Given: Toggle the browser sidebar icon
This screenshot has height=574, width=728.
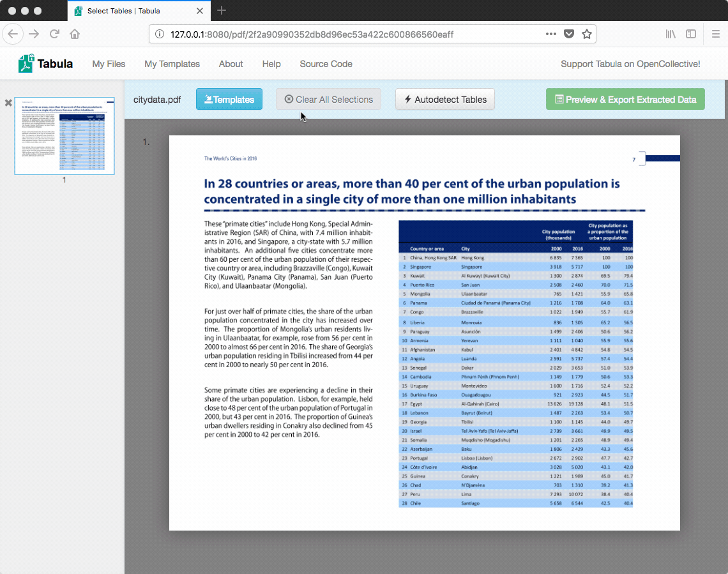Looking at the screenshot, I should 691,34.
